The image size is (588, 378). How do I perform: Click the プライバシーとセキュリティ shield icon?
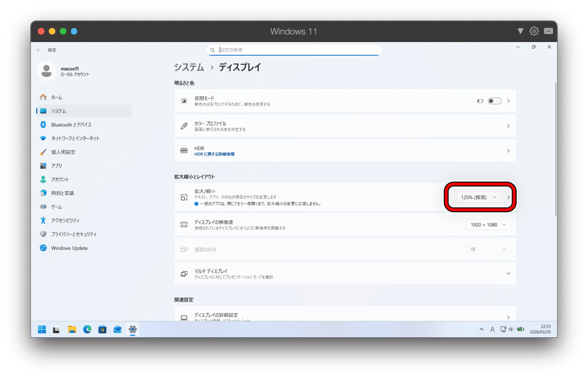click(43, 234)
